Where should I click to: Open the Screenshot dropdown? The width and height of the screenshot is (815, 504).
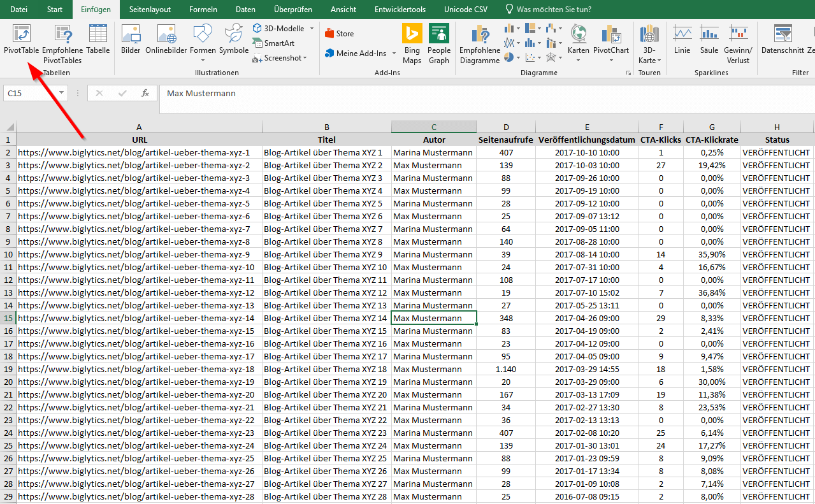pyautogui.click(x=280, y=58)
